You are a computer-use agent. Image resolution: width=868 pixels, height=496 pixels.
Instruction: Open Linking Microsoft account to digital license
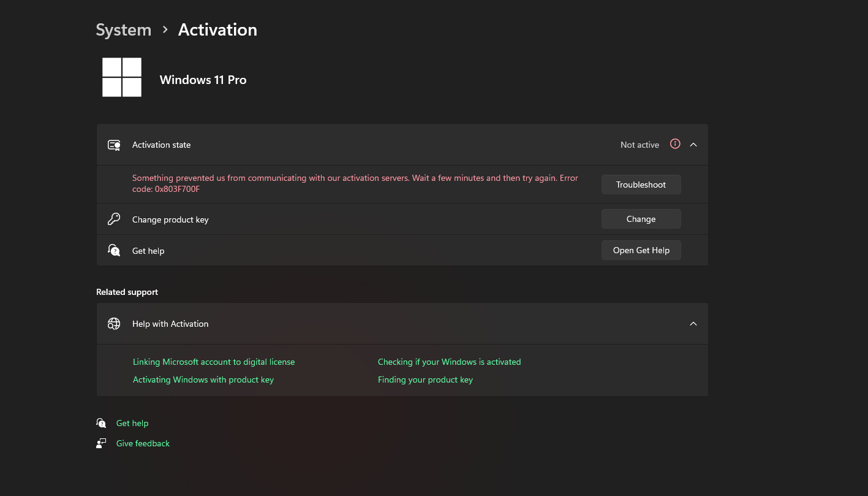[214, 362]
